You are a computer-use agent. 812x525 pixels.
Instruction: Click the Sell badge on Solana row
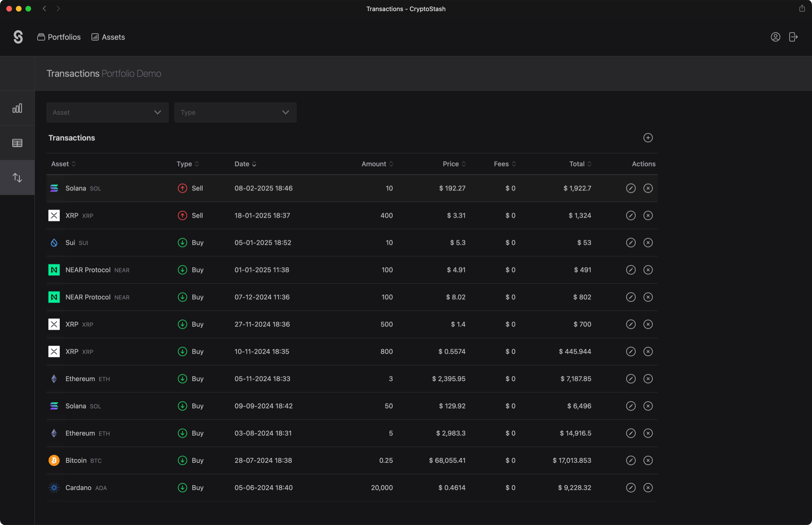click(x=190, y=188)
